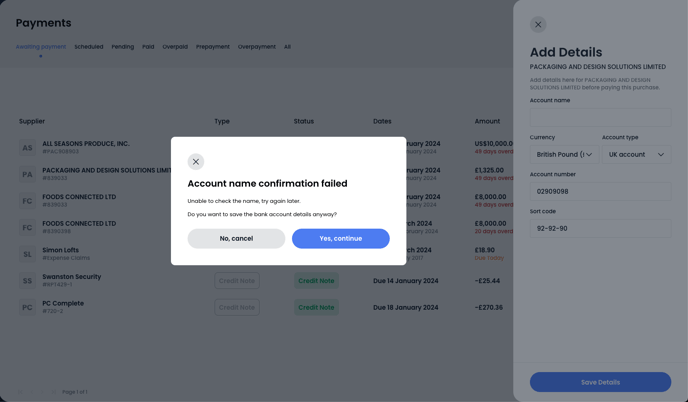Close the Add Details side panel

click(x=538, y=25)
